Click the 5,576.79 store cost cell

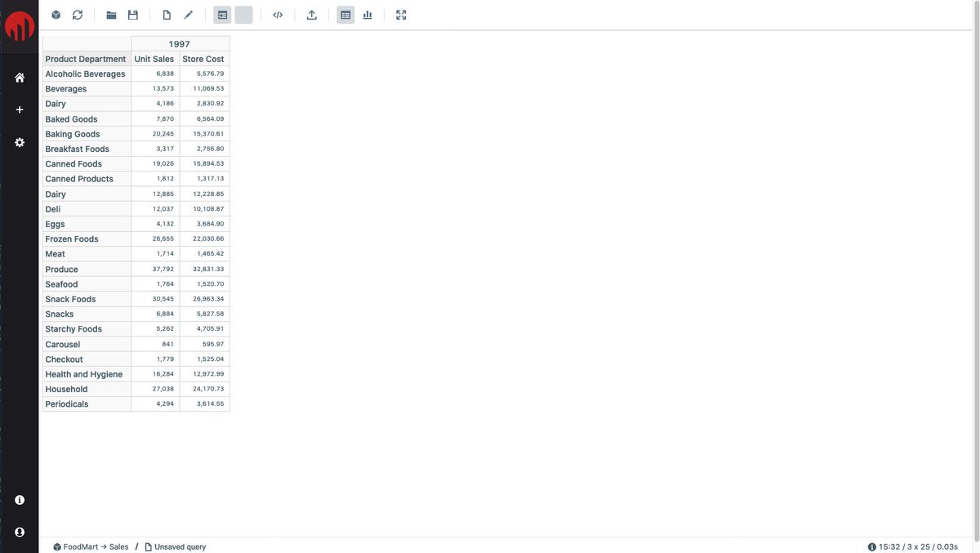pos(204,74)
